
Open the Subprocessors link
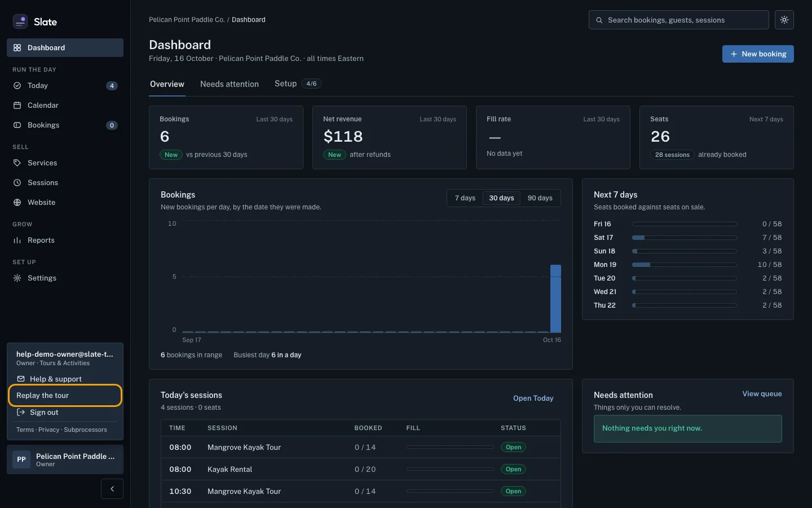click(85, 430)
